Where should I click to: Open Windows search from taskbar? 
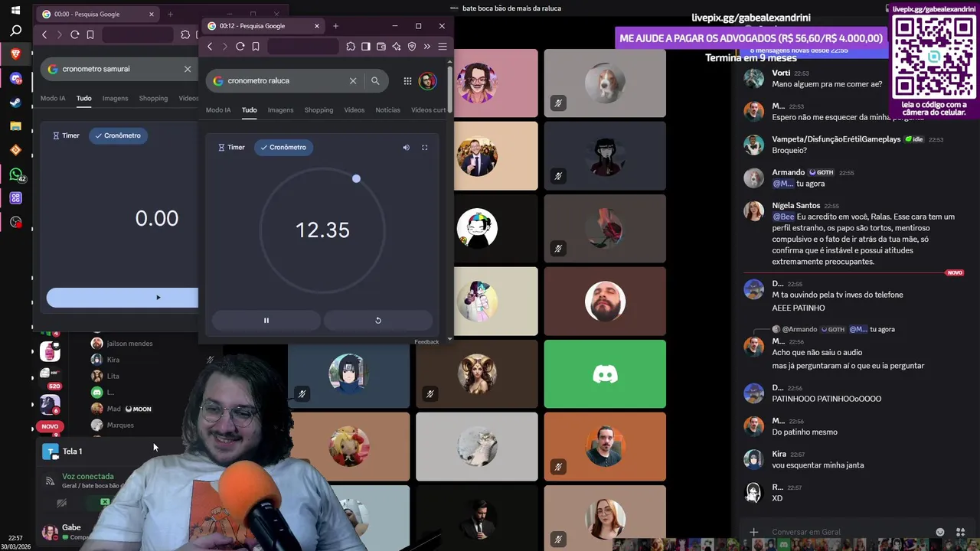(x=16, y=31)
